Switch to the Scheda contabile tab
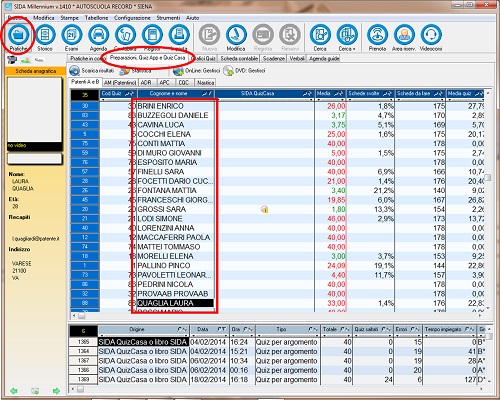The height and width of the screenshot is (400, 500). pos(239,59)
